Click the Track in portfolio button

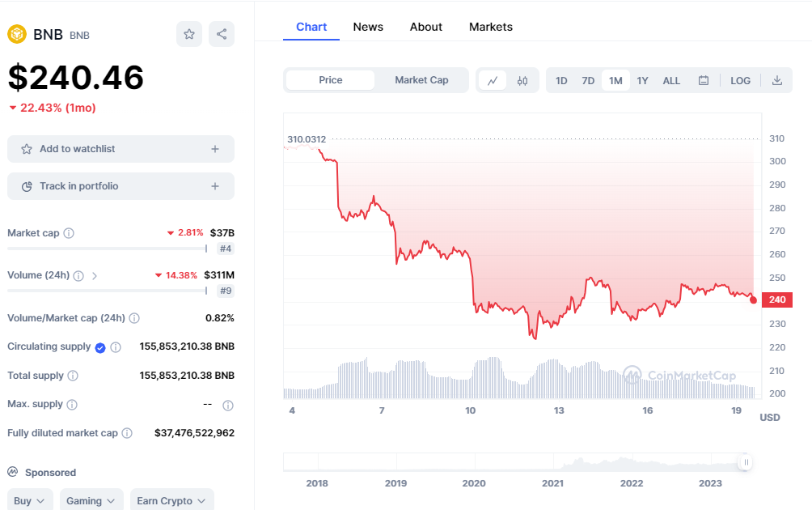point(121,186)
